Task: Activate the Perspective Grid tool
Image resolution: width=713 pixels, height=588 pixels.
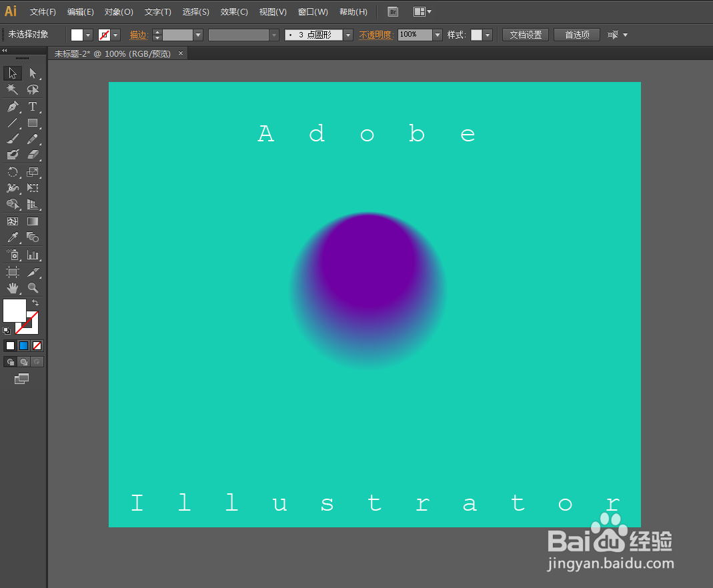Action: pos(32,204)
